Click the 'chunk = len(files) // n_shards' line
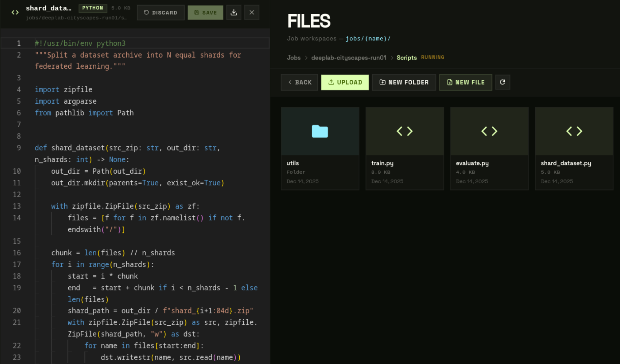Image resolution: width=620 pixels, height=364 pixels. tap(113, 253)
